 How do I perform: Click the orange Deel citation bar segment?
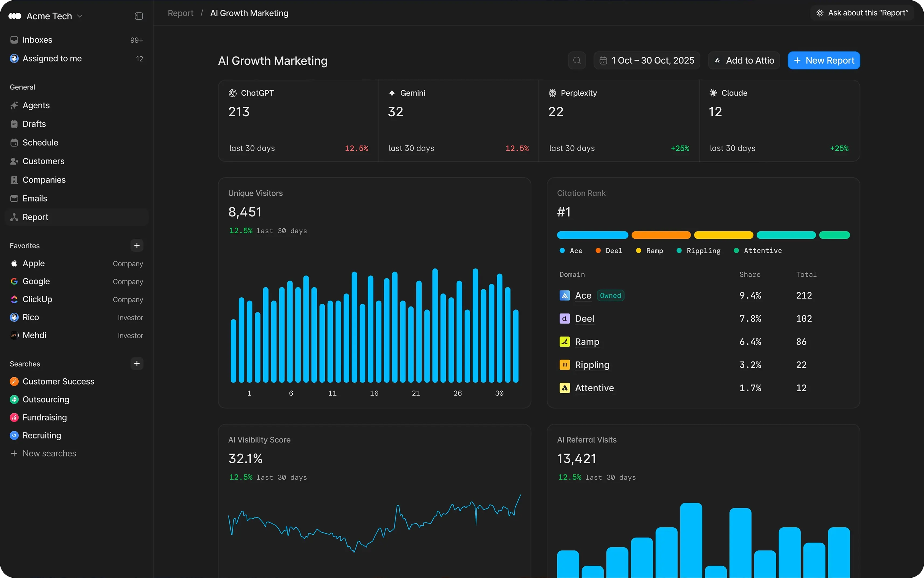(x=661, y=235)
